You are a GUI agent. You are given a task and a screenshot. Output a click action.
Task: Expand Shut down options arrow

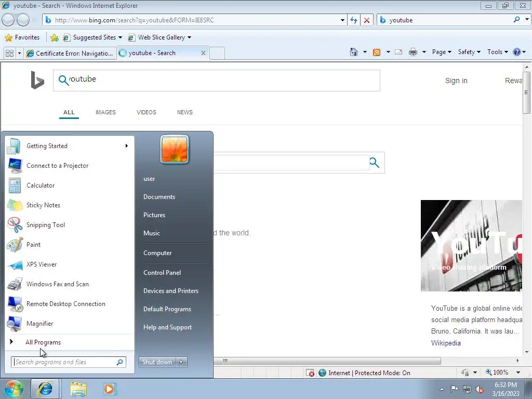(x=181, y=362)
